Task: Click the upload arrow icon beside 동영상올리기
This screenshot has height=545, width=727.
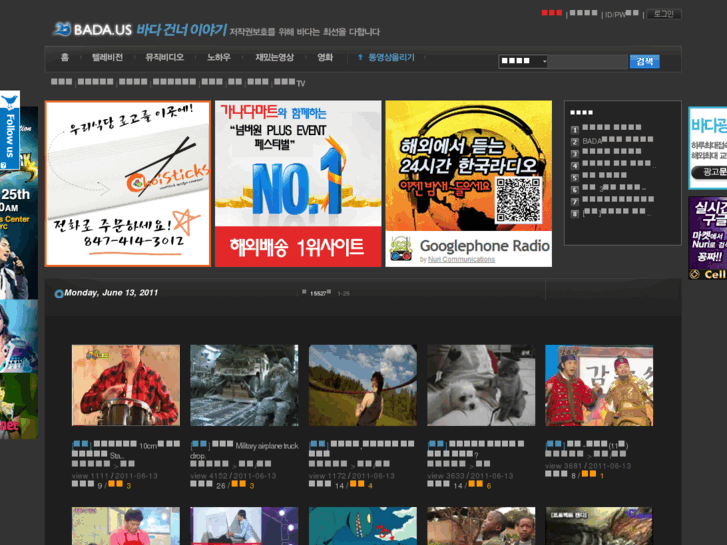Action: click(x=360, y=57)
